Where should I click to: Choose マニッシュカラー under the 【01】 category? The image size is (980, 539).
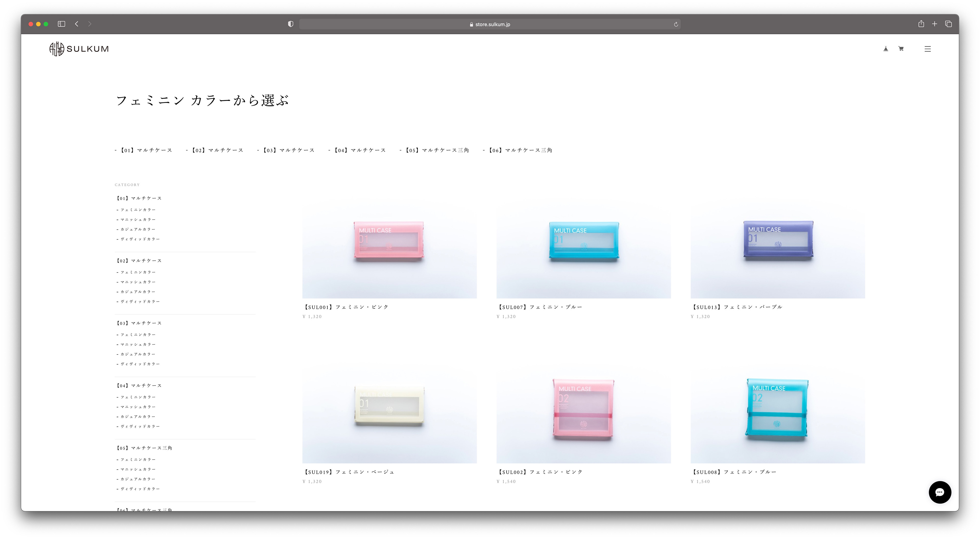click(x=138, y=220)
